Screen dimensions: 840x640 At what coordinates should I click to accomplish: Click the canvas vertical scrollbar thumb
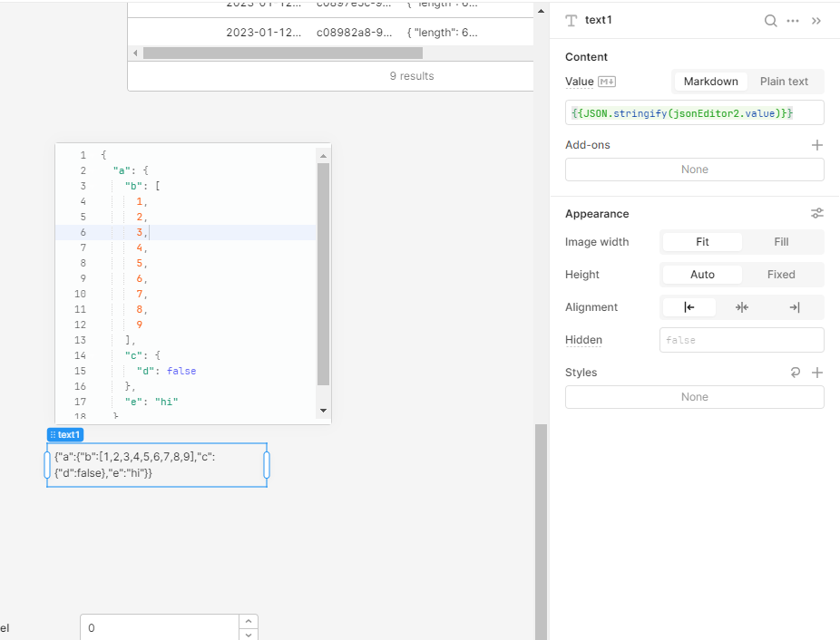[541, 532]
